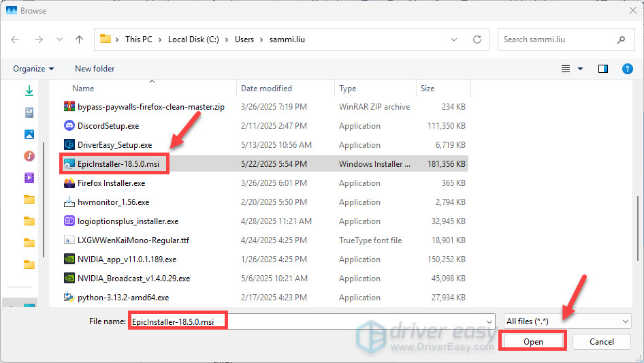The height and width of the screenshot is (363, 644).
Task: Click file name DriverEasy_Setup.exe
Action: click(114, 144)
